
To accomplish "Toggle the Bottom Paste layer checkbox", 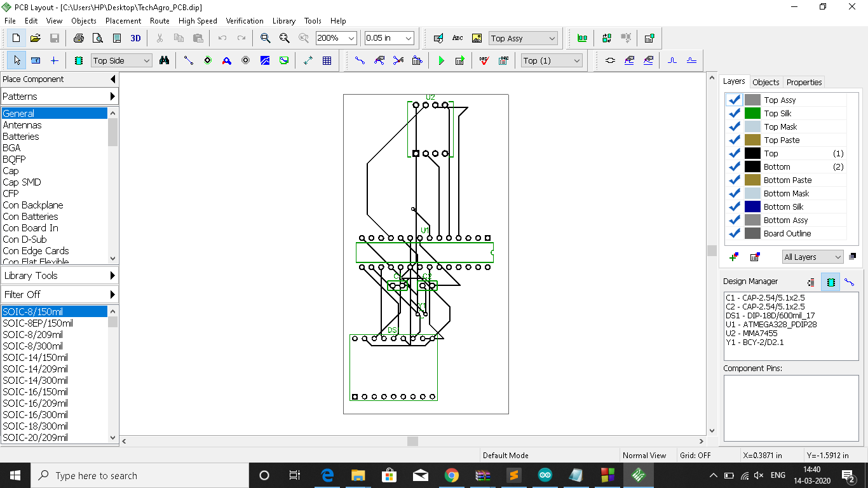I will coord(734,180).
